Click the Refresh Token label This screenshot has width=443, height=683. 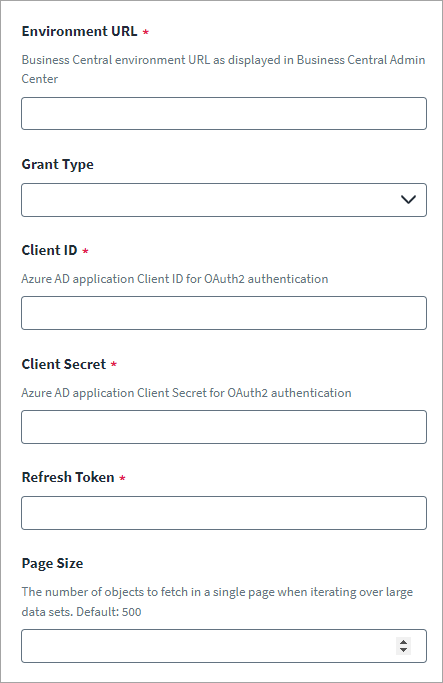[68, 477]
